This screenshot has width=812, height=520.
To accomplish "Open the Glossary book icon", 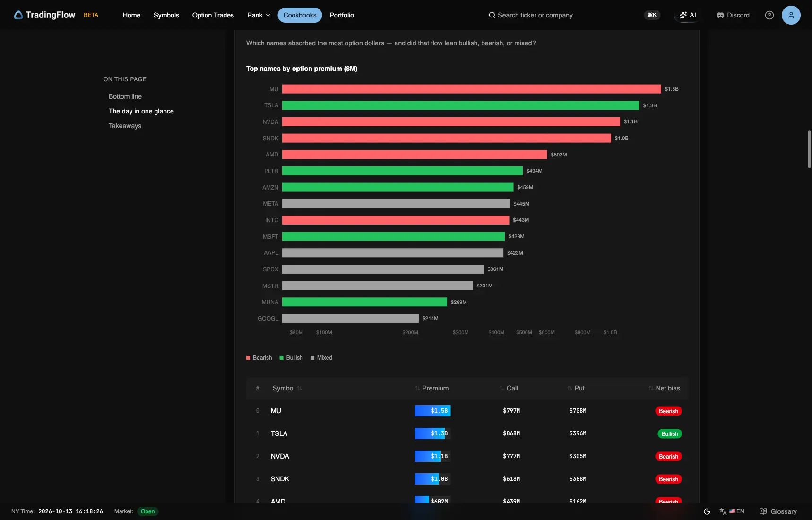I will pos(763,511).
